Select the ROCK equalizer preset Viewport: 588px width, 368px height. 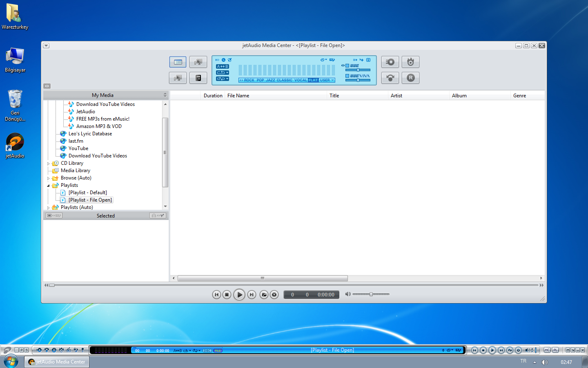pyautogui.click(x=249, y=80)
